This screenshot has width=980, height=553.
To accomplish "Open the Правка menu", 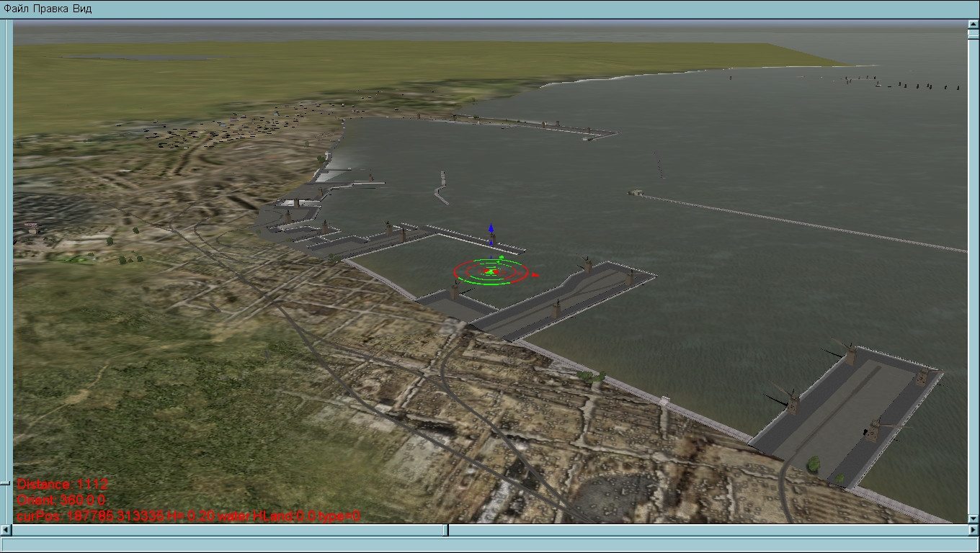I will click(x=51, y=9).
